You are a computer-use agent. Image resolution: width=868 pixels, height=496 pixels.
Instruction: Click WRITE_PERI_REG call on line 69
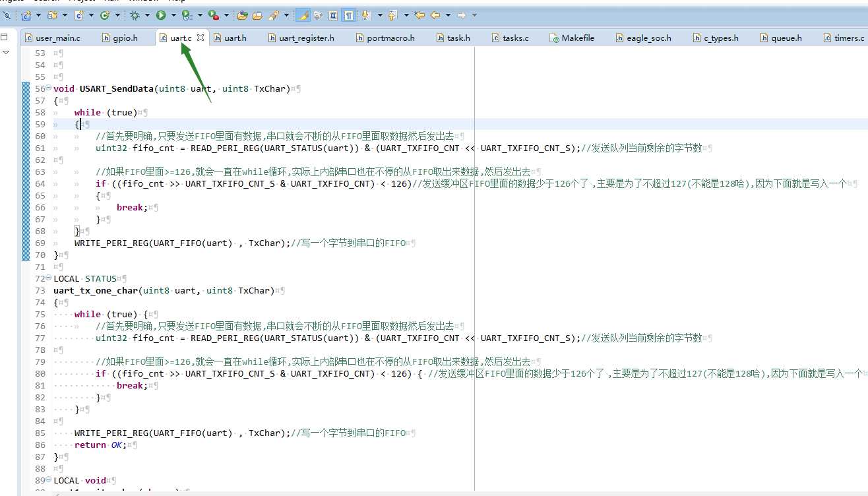[x=183, y=243]
